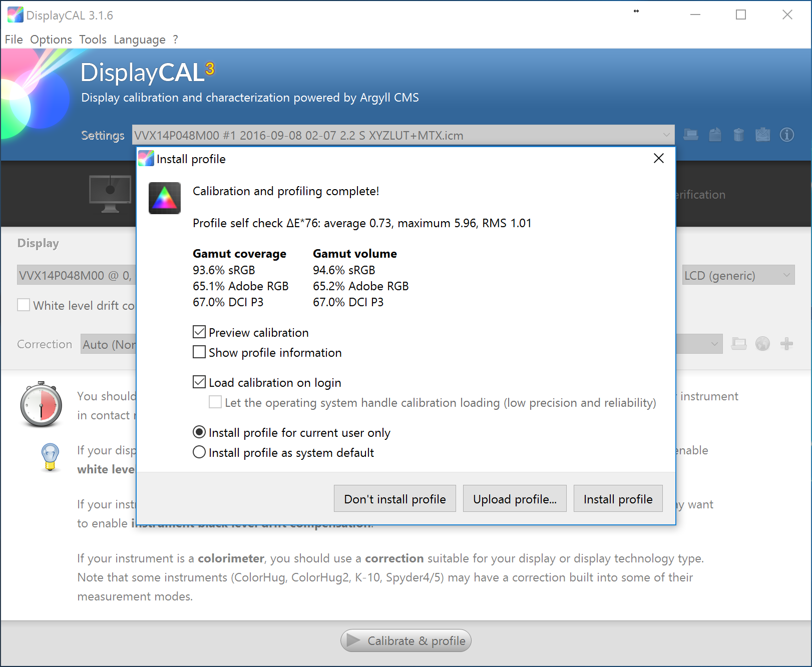Screen dimensions: 812x667
Task: Expand the Settings profile dropdown
Action: pos(403,135)
